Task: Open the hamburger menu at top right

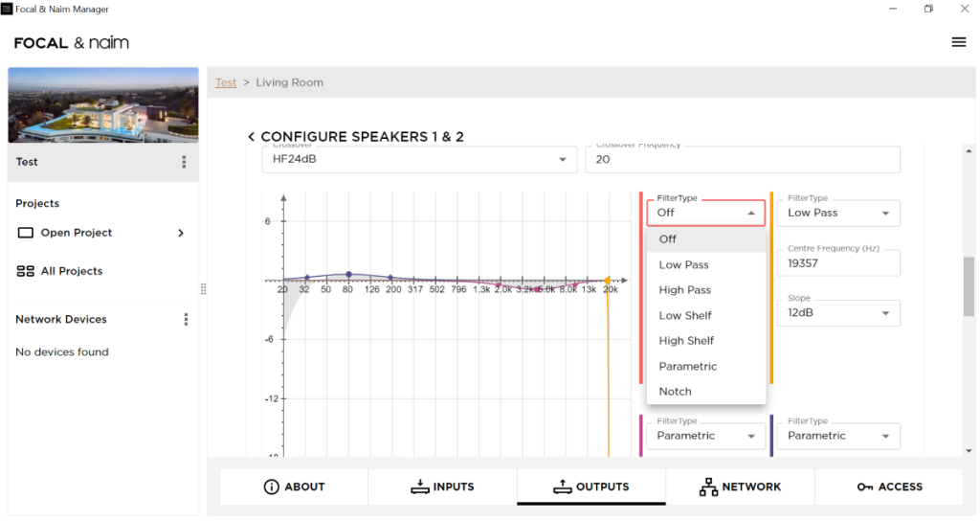Action: coord(958,42)
